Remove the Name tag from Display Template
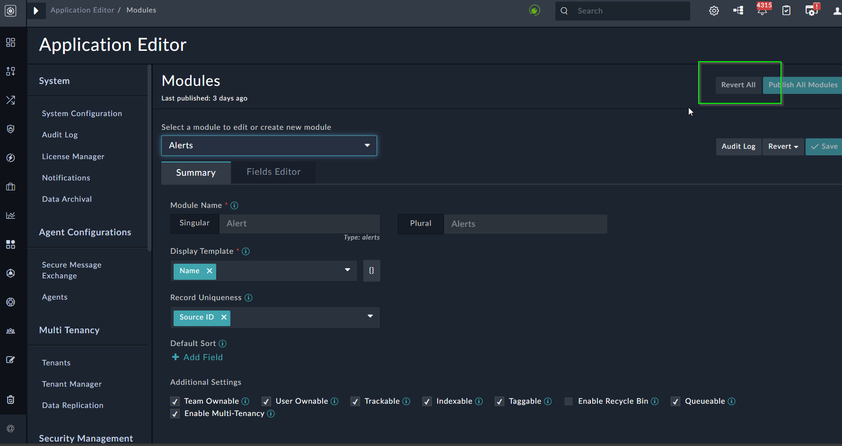842x446 pixels. pyautogui.click(x=209, y=271)
